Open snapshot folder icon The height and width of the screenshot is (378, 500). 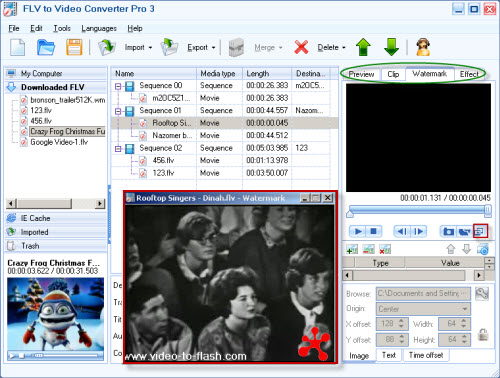tap(464, 231)
